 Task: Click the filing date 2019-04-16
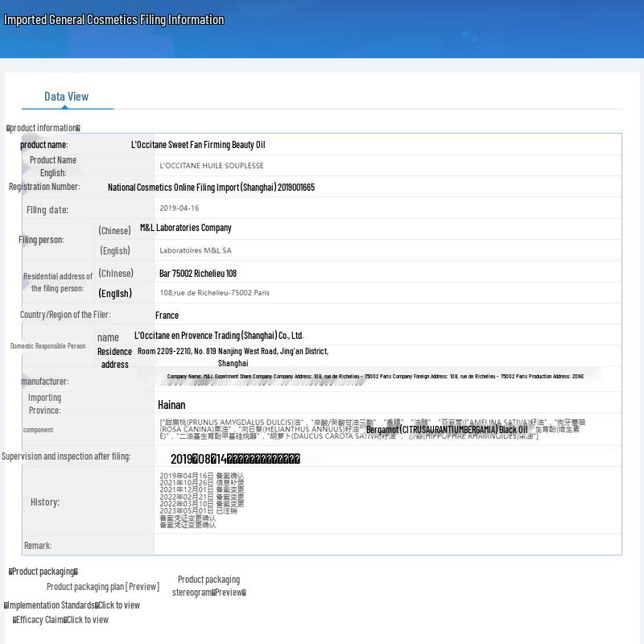click(x=180, y=208)
